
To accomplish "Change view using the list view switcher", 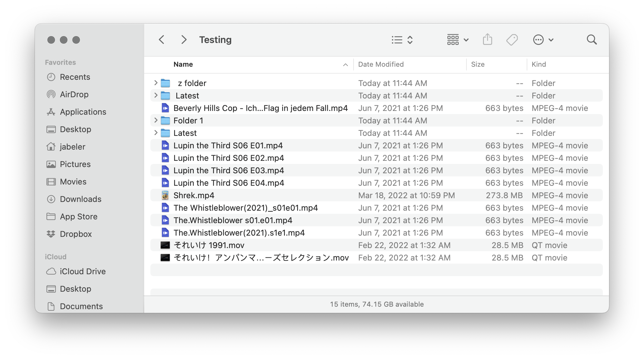I will (x=402, y=40).
